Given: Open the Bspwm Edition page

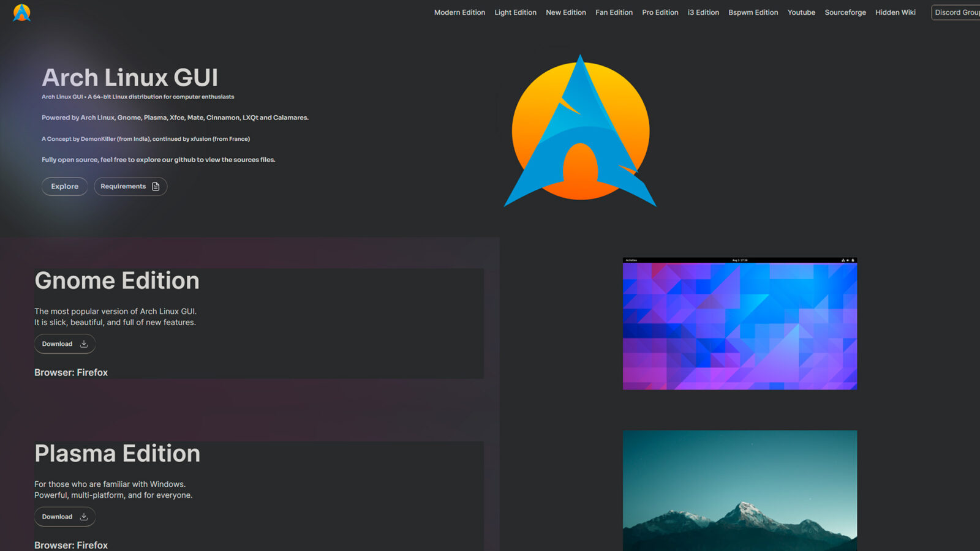Looking at the screenshot, I should [753, 12].
